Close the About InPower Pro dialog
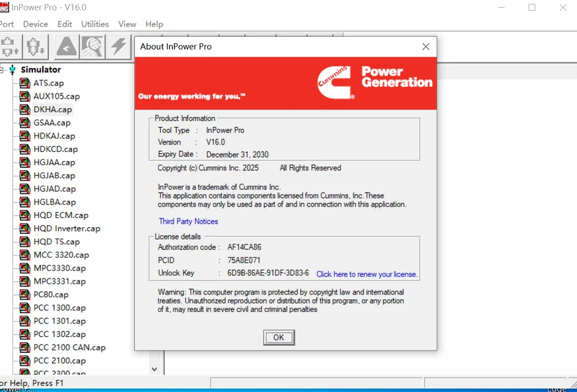 [x=426, y=47]
